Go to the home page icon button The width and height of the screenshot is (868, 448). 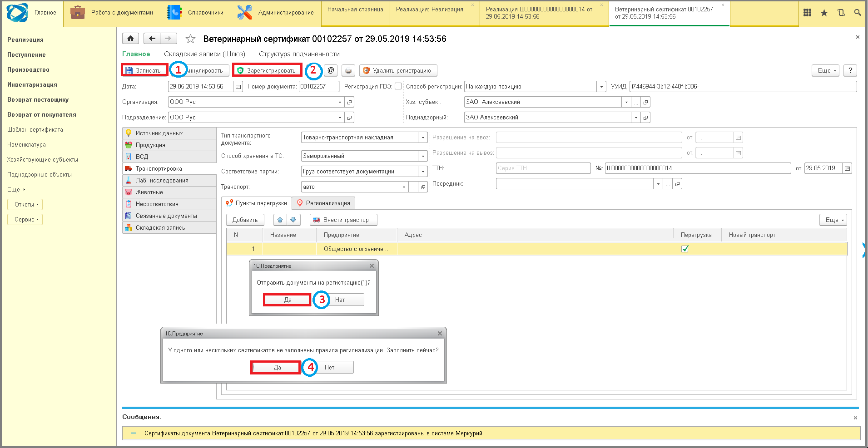coord(130,39)
